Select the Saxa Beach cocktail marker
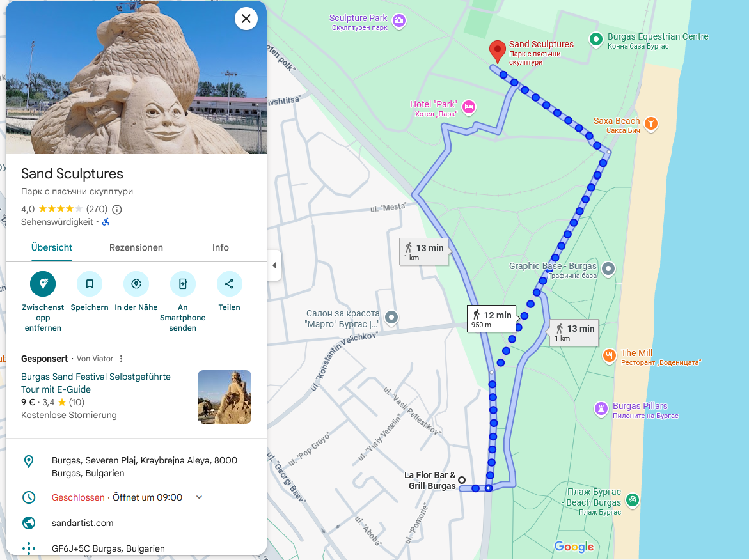This screenshot has width=749, height=560. pyautogui.click(x=650, y=123)
